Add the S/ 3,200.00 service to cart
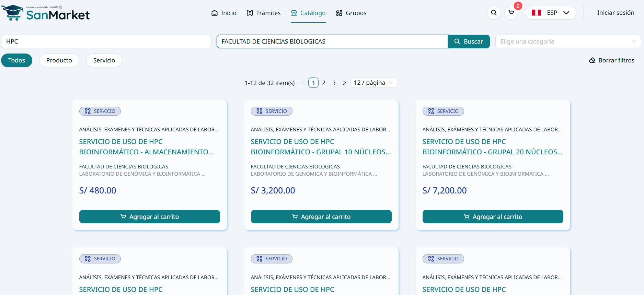This screenshot has width=644, height=295. pyautogui.click(x=321, y=217)
